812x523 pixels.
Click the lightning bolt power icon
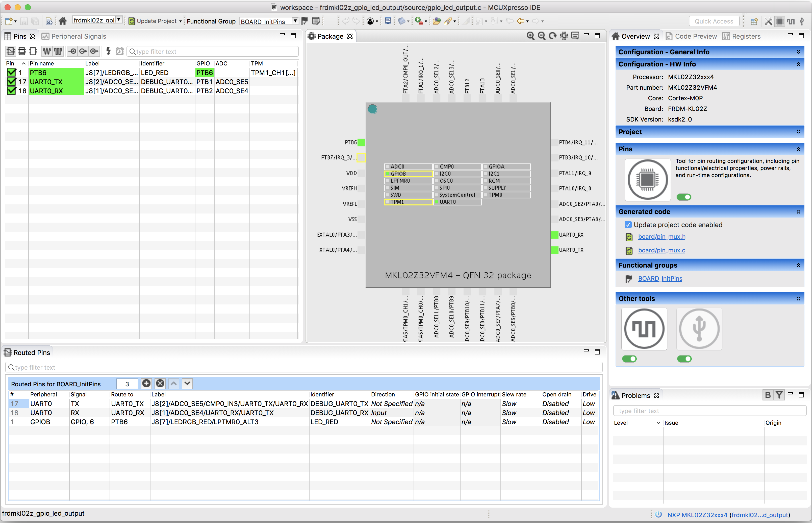click(108, 51)
